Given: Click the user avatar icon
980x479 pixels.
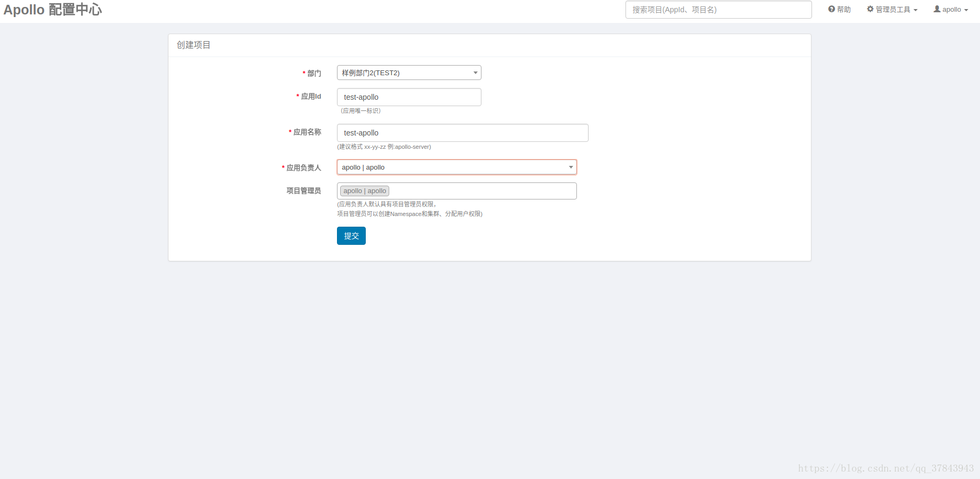Looking at the screenshot, I should (937, 9).
